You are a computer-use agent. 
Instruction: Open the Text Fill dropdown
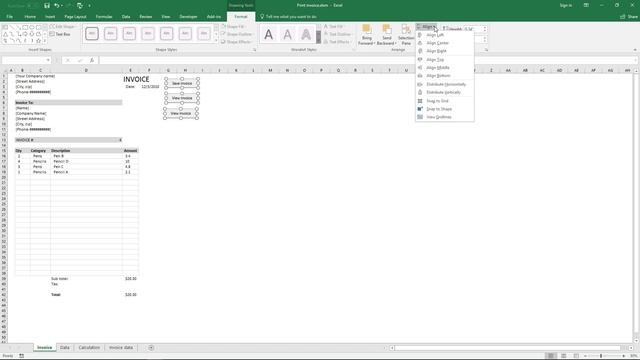(x=334, y=27)
